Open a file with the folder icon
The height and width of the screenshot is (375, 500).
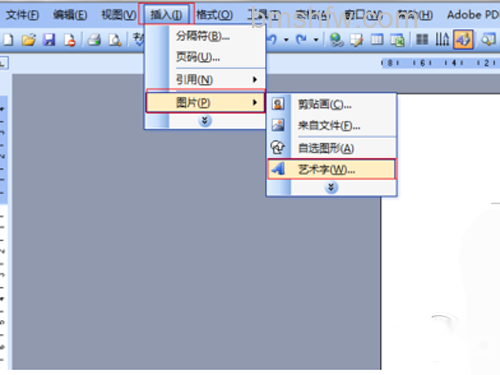click(x=29, y=40)
